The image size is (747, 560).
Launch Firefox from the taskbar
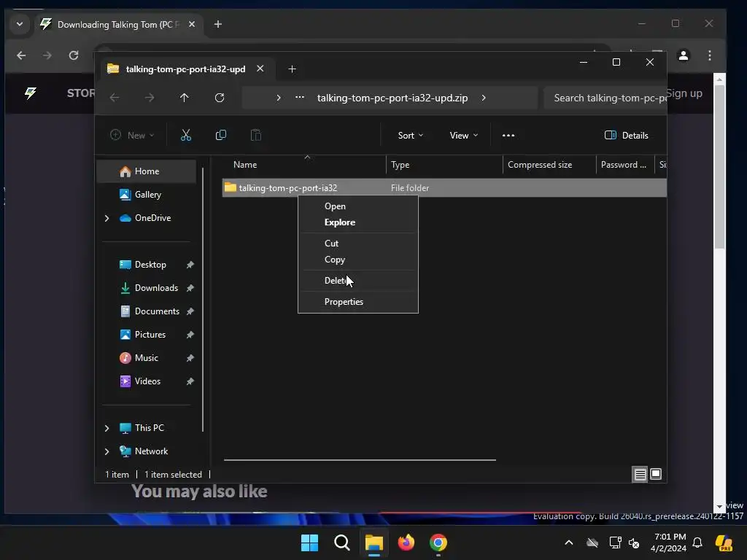click(x=406, y=542)
